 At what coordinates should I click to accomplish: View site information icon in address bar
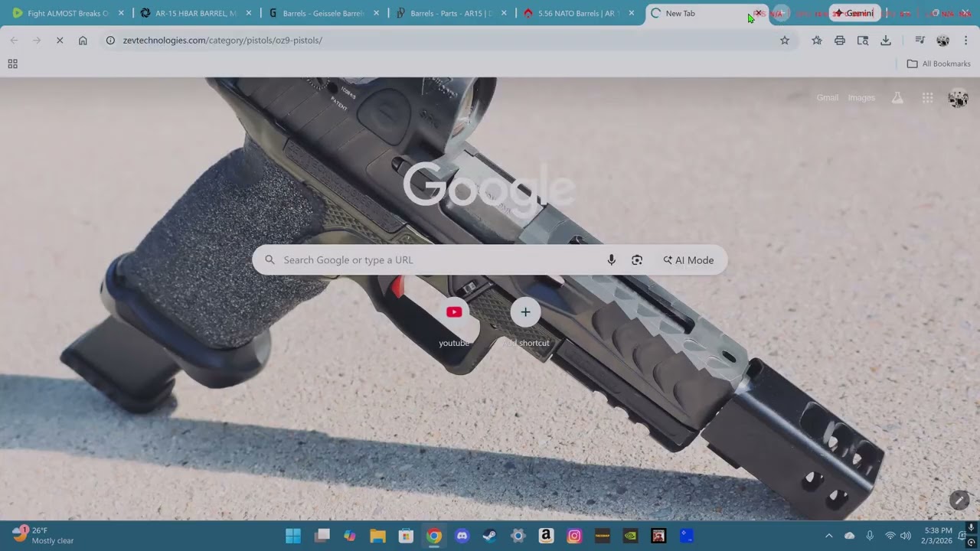point(110,41)
